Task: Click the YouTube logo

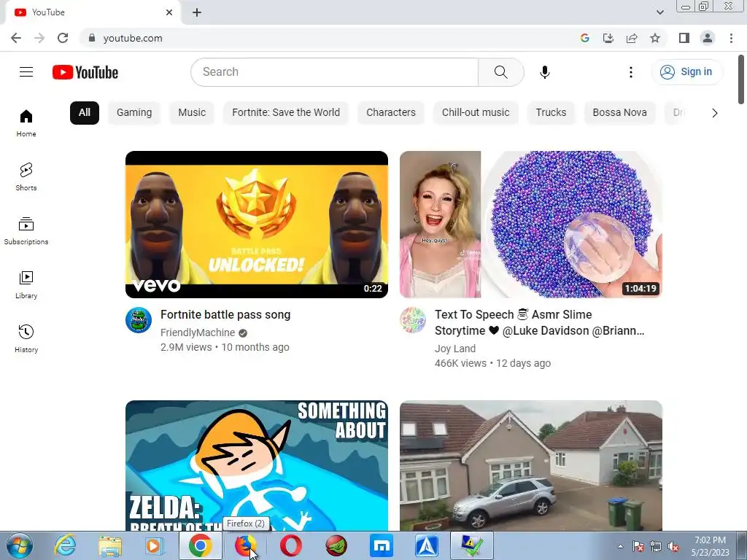Action: coord(85,72)
